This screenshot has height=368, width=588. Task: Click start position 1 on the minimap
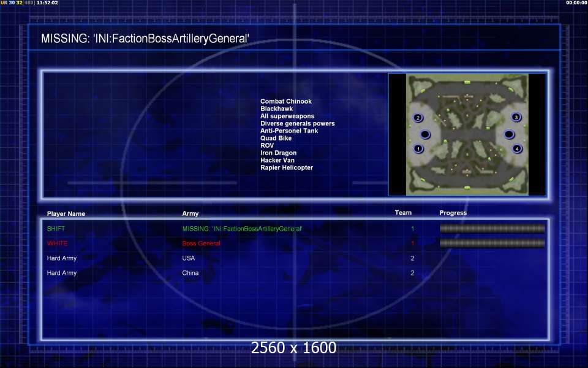tap(418, 148)
